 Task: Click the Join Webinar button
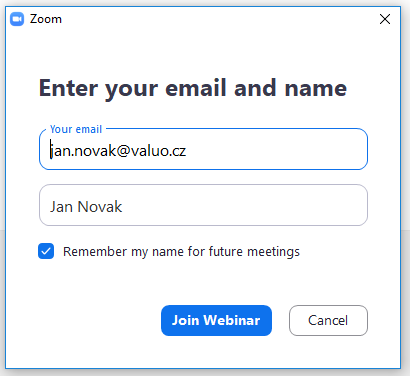tap(216, 320)
